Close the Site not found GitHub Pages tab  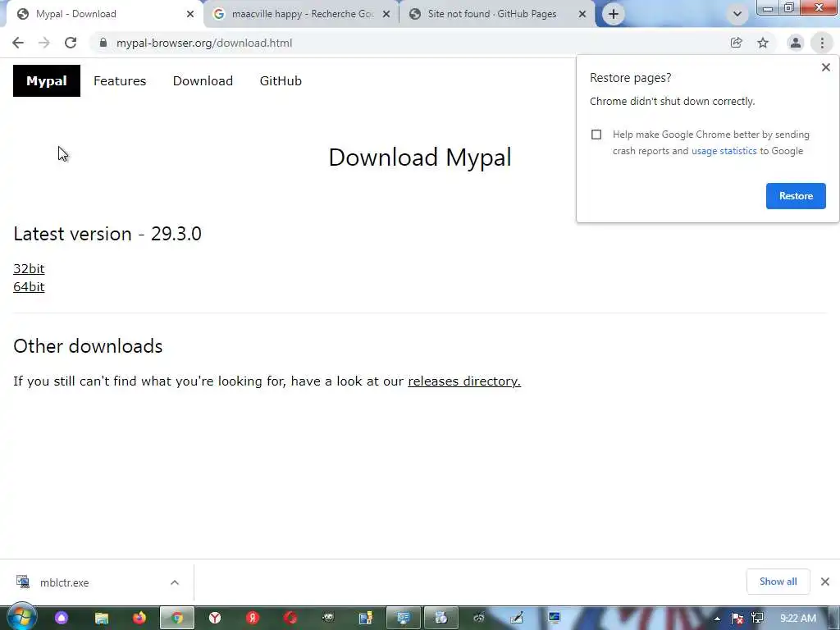tap(582, 14)
